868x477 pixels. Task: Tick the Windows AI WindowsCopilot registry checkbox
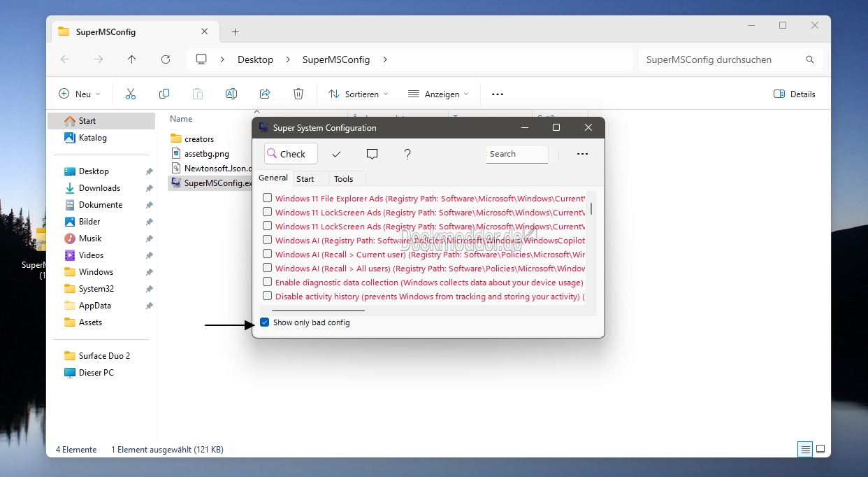coord(267,240)
